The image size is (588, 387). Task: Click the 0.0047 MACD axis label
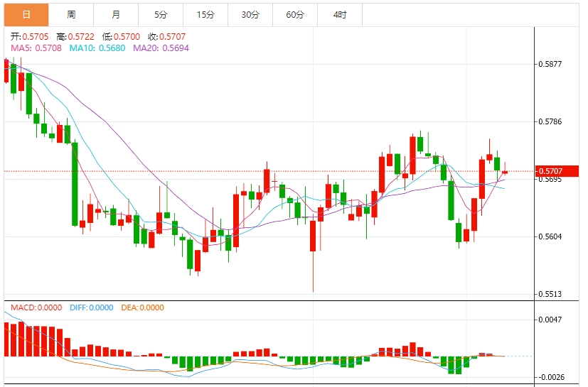coord(550,320)
